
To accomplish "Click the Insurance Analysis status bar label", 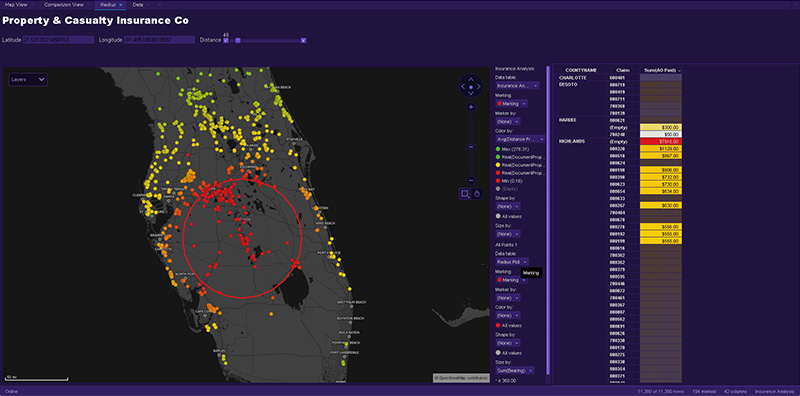I will click(x=775, y=391).
